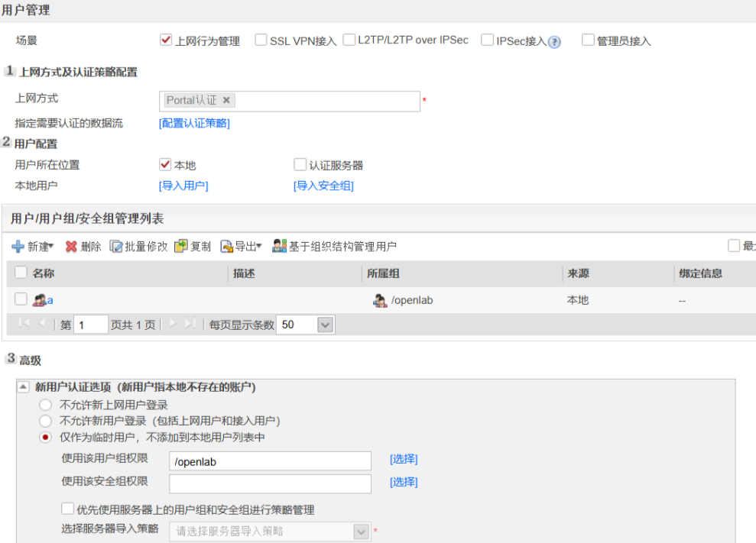This screenshot has width=756, height=543.
Task: Go to previous page of user list
Action: [41, 323]
